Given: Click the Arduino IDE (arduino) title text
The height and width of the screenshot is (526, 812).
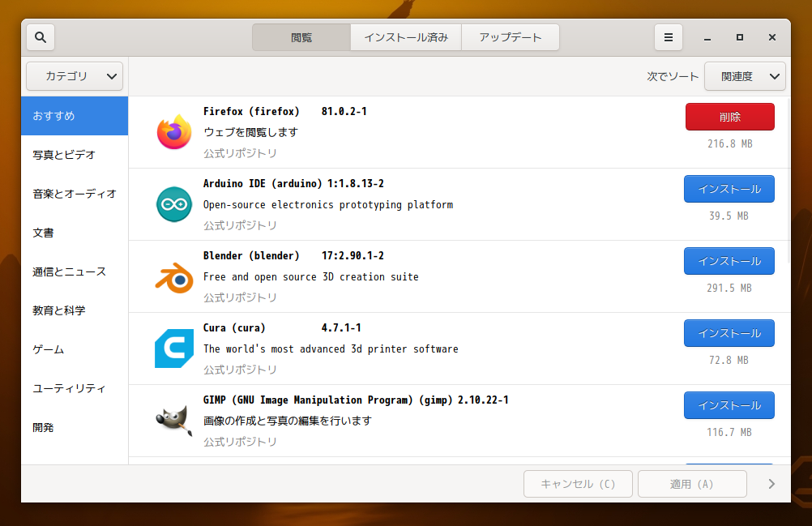Looking at the screenshot, I should tap(263, 183).
